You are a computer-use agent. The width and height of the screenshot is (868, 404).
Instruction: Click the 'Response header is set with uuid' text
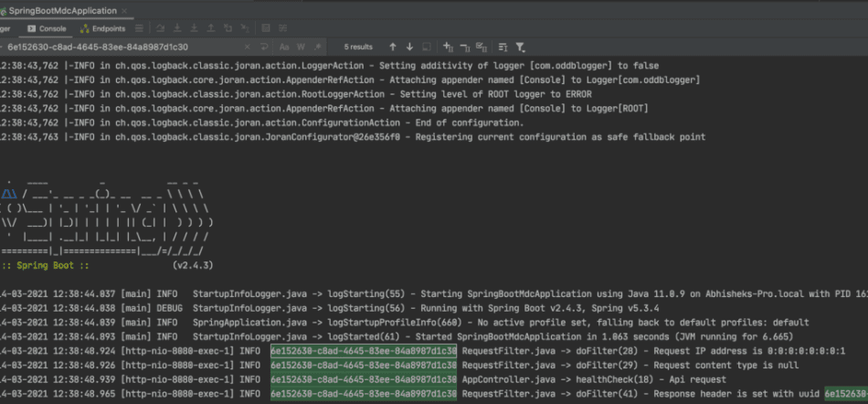pos(737,394)
